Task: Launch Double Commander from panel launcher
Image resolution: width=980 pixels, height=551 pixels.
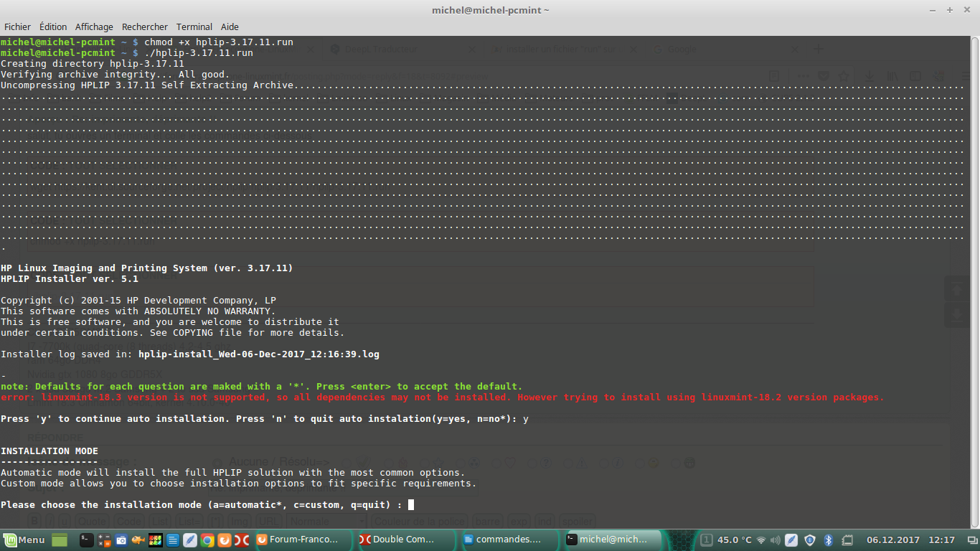Action: (x=242, y=540)
